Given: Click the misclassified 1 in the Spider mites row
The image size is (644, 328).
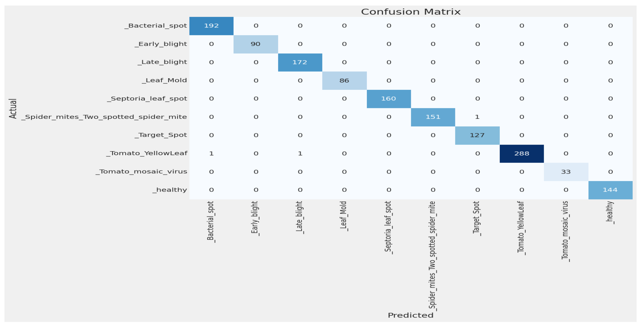Looking at the screenshot, I should (477, 117).
